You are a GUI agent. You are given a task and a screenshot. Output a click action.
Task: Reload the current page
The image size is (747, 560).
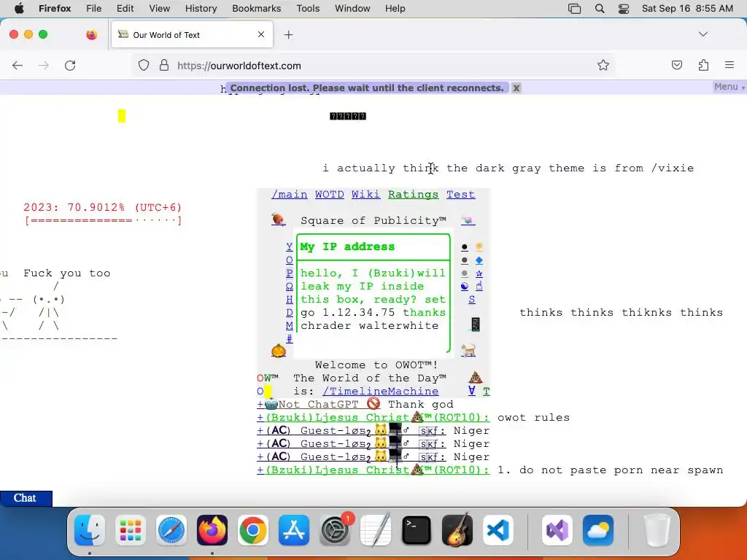[70, 65]
